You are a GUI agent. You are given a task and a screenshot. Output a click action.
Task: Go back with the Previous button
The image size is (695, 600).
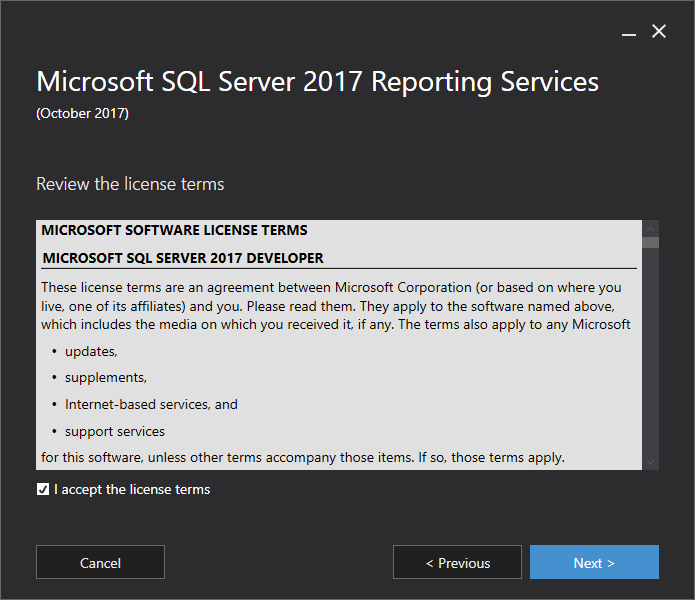[457, 562]
